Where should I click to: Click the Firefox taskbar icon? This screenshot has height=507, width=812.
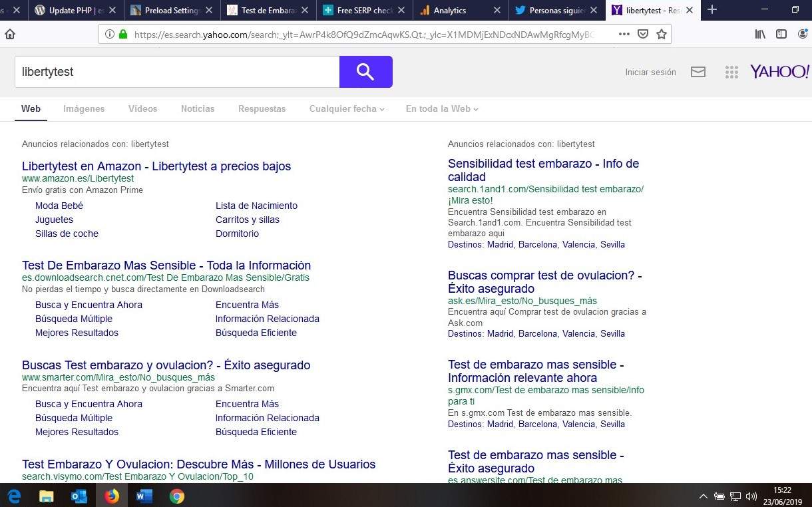112,496
